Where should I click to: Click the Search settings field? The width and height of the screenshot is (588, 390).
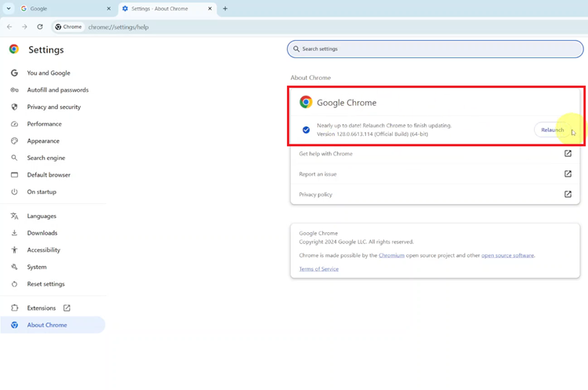[x=435, y=49]
